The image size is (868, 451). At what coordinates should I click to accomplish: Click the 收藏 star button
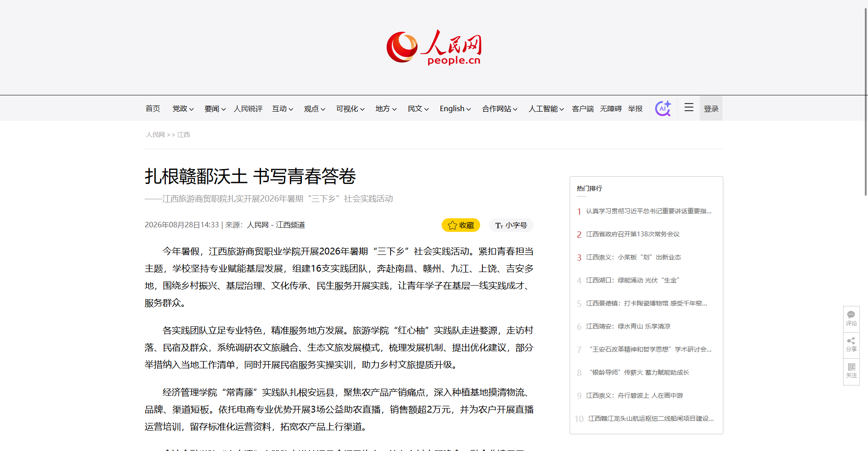pos(461,225)
